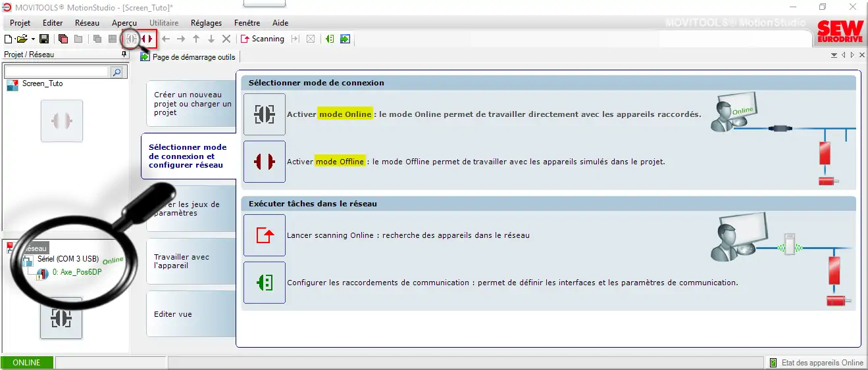
Task: Open the tab list dropdown arrow
Action: pyautogui.click(x=834, y=55)
